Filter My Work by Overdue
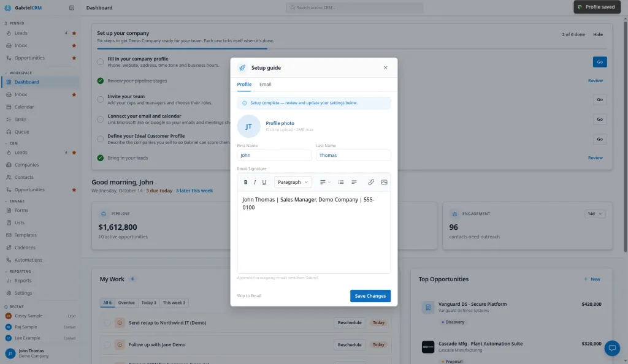Screen dimensions: 628x364 click(126, 303)
